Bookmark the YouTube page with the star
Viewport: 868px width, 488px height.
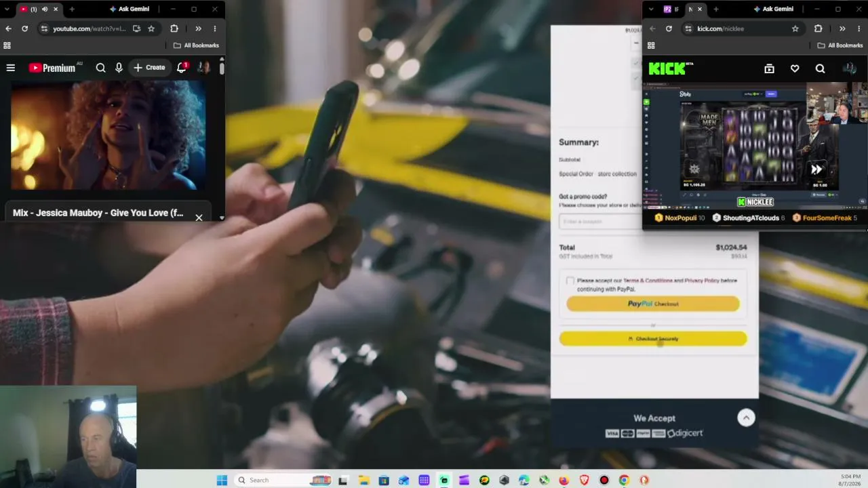tap(151, 28)
